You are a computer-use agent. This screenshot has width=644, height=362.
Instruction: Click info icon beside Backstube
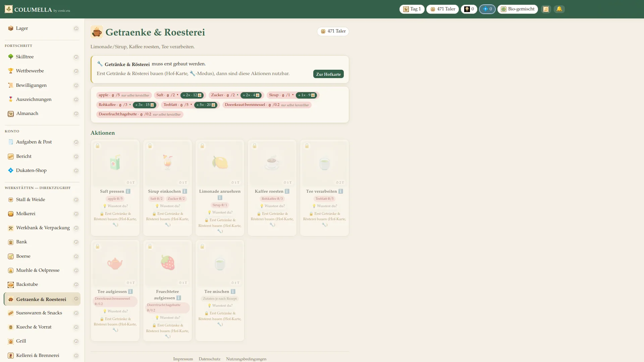point(76,285)
